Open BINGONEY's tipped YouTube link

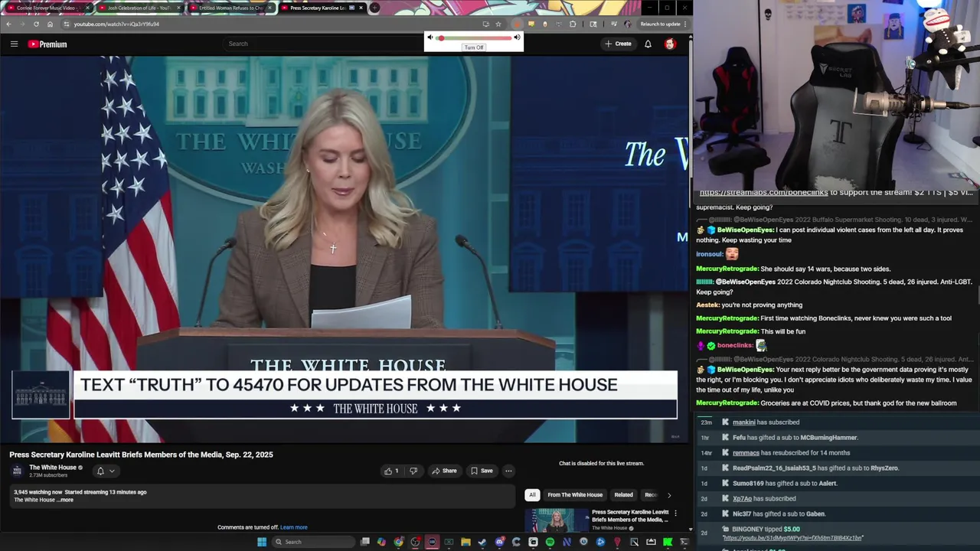(x=792, y=538)
